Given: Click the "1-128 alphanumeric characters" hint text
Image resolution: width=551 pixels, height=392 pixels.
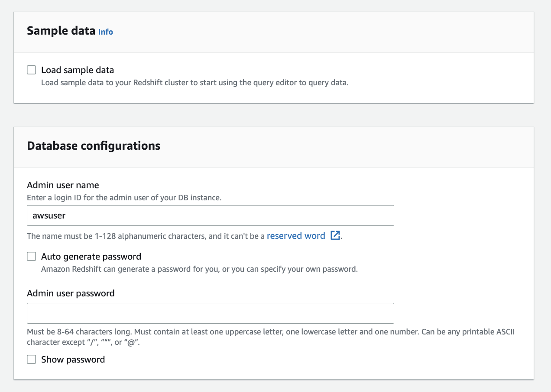Looking at the screenshot, I should [x=146, y=236].
